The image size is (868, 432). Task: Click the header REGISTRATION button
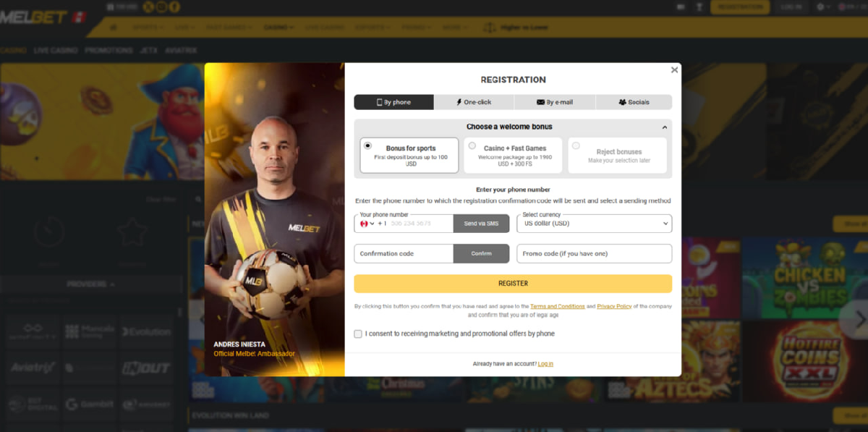[x=740, y=7]
